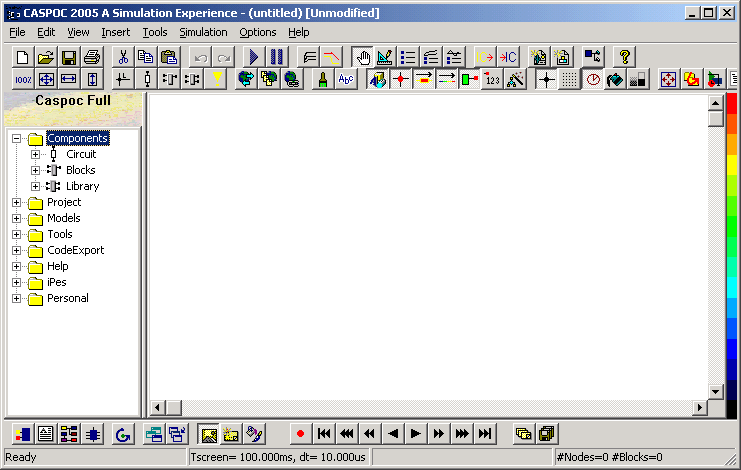Viewport: 741px width, 470px height.
Task: Open a file with the folder icon
Action: [46, 58]
